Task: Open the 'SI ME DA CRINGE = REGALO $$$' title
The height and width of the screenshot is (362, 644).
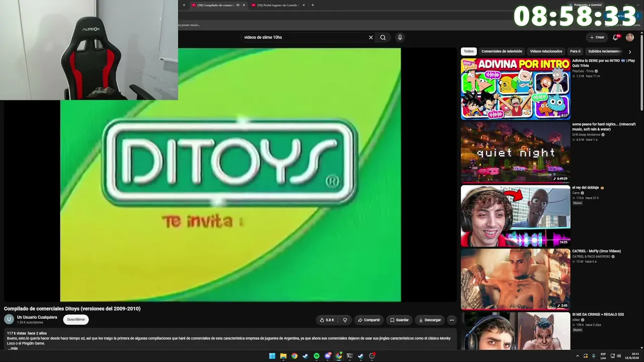Action: [598, 314]
